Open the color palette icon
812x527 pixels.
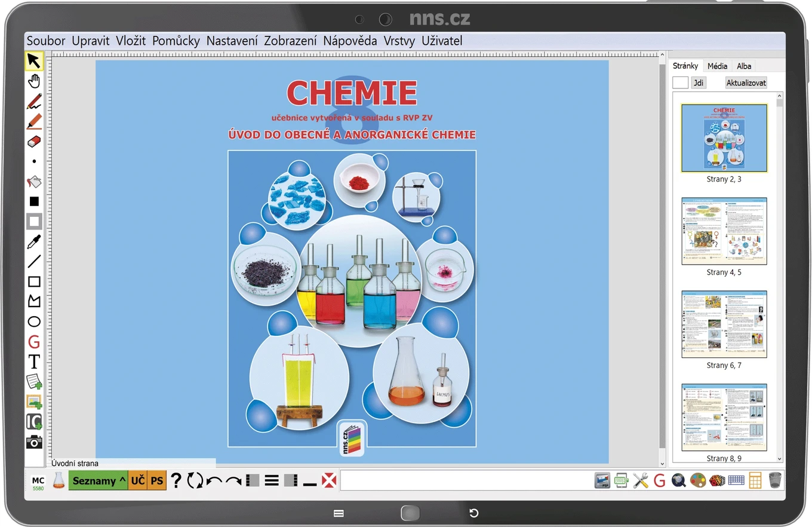[x=697, y=480]
